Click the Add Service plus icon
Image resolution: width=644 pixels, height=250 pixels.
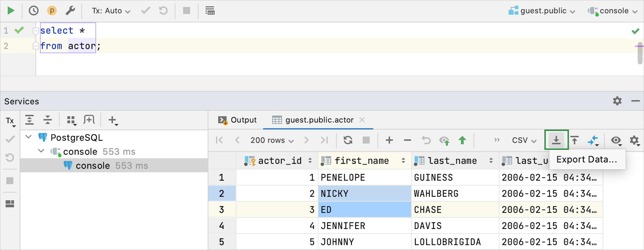pos(113,120)
